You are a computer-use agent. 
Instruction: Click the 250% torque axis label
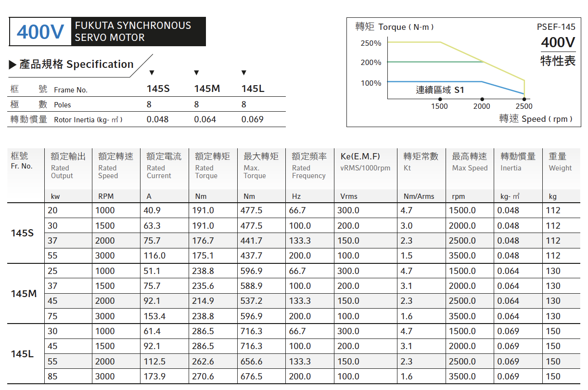click(x=371, y=43)
